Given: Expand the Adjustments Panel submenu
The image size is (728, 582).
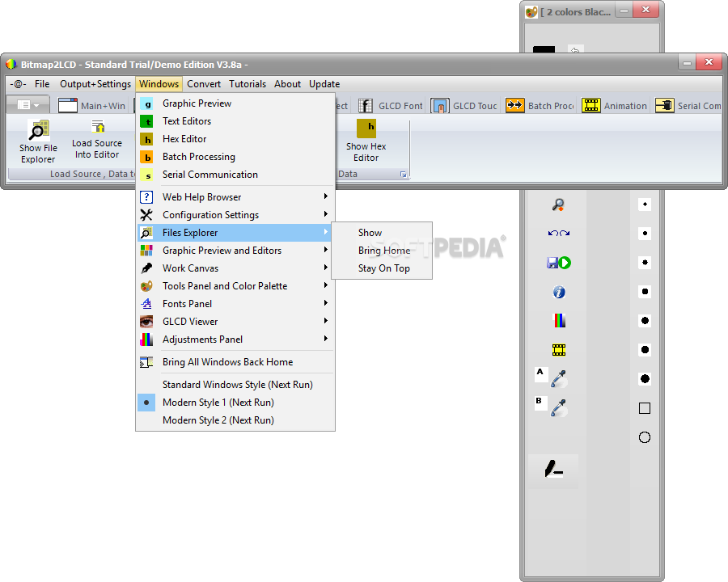Looking at the screenshot, I should click(235, 339).
